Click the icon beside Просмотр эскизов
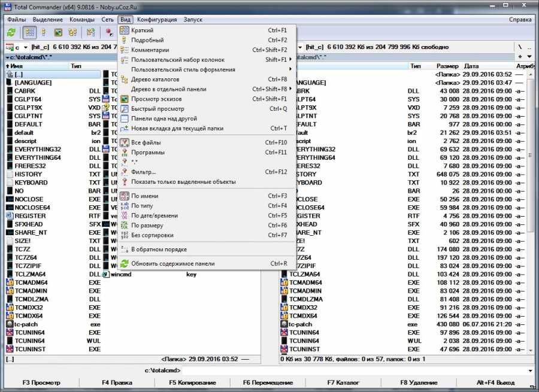 click(x=125, y=99)
